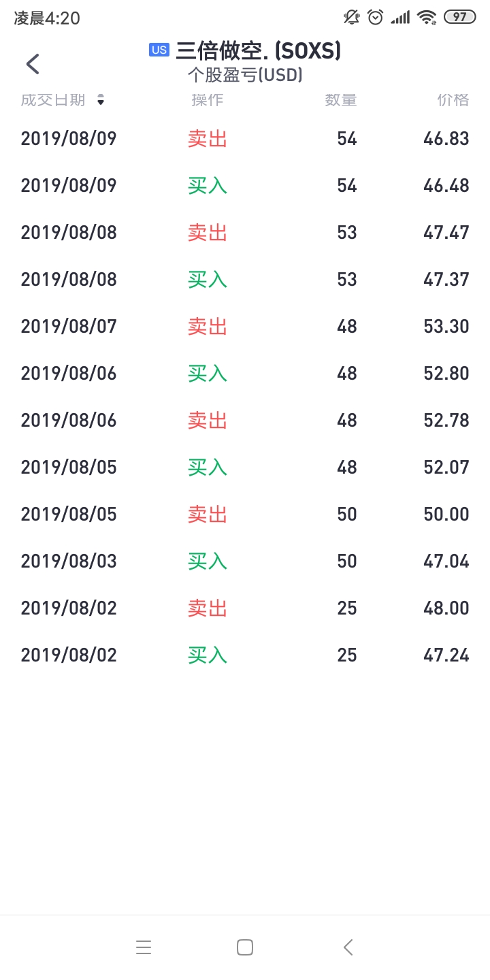Select the 数量 column header

(x=341, y=101)
